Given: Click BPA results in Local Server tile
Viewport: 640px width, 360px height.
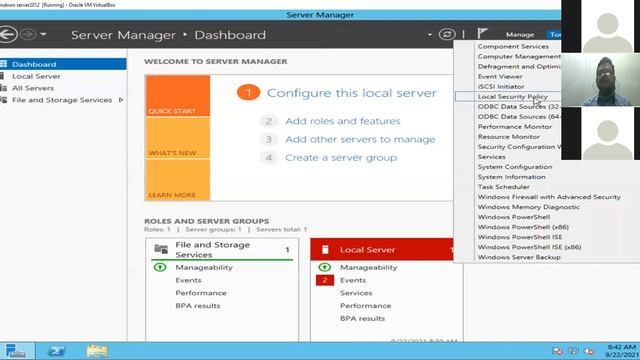Looking at the screenshot, I should [362, 318].
